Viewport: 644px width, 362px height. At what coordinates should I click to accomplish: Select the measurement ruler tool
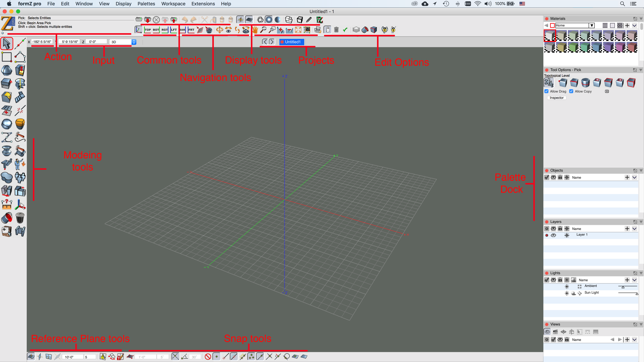click(x=7, y=205)
